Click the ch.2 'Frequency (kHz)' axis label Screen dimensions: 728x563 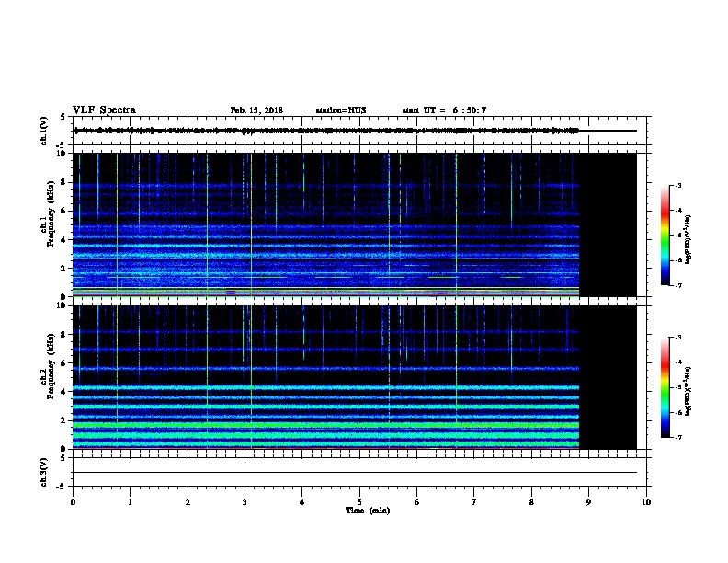(x=51, y=366)
